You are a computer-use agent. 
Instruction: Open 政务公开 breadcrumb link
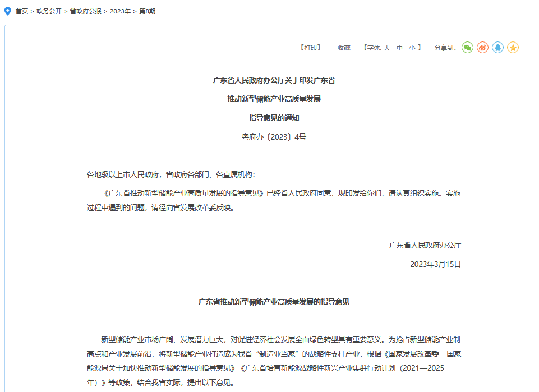click(x=49, y=11)
